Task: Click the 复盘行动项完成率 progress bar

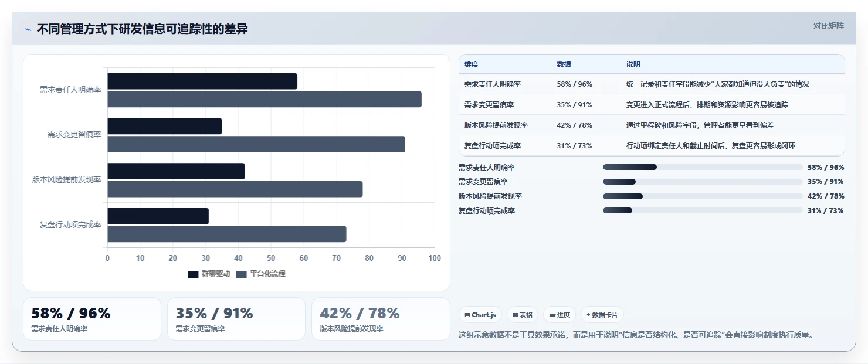Action: [703, 210]
